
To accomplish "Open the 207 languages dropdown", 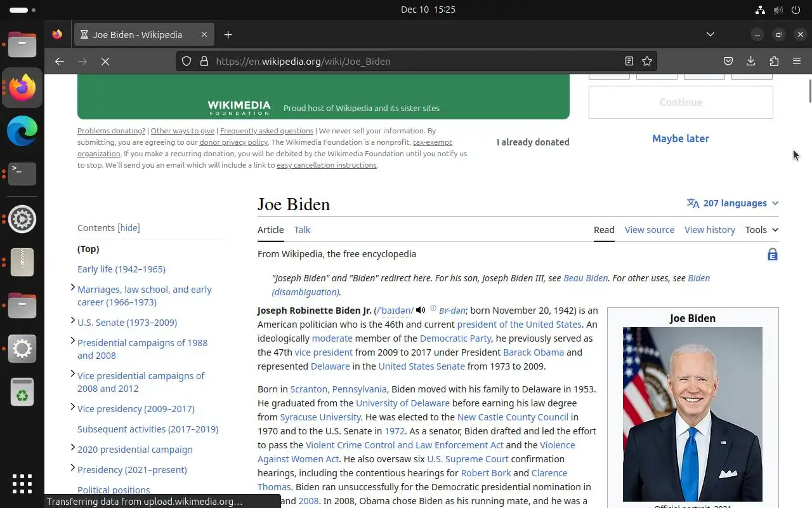I will pos(733,203).
